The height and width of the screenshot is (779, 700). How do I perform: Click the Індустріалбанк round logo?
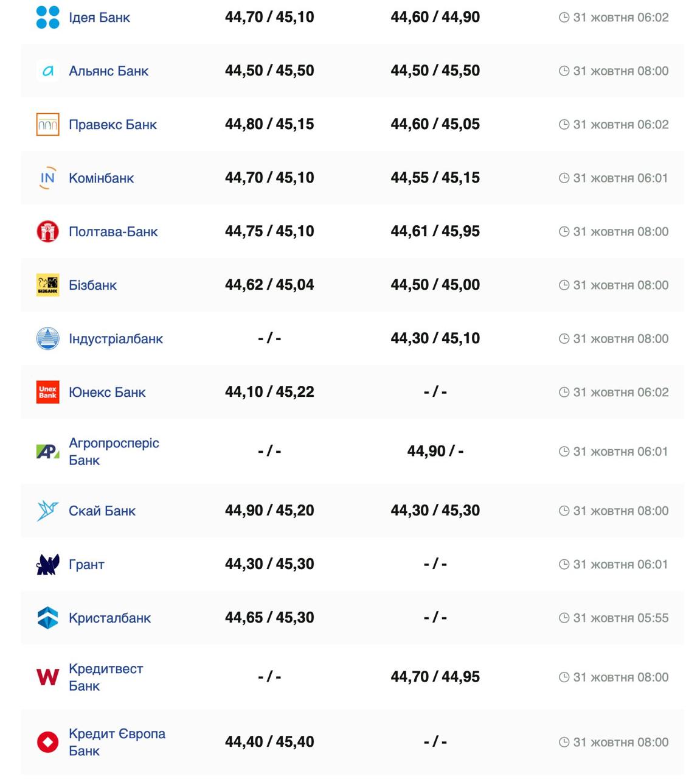point(48,338)
